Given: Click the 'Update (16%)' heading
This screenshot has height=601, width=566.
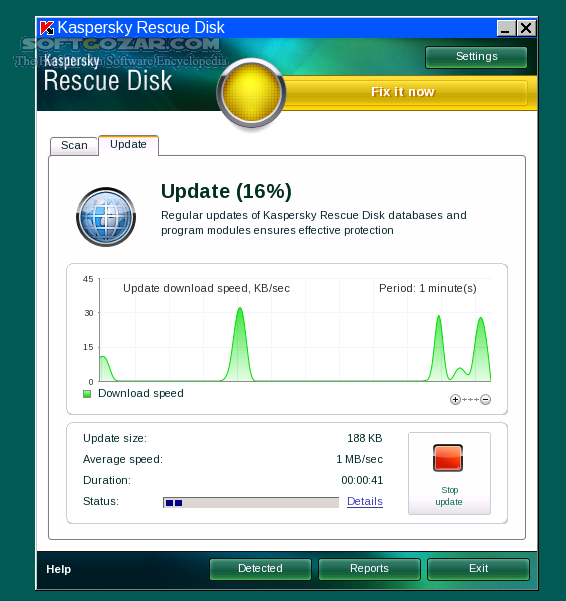Looking at the screenshot, I should (x=226, y=191).
